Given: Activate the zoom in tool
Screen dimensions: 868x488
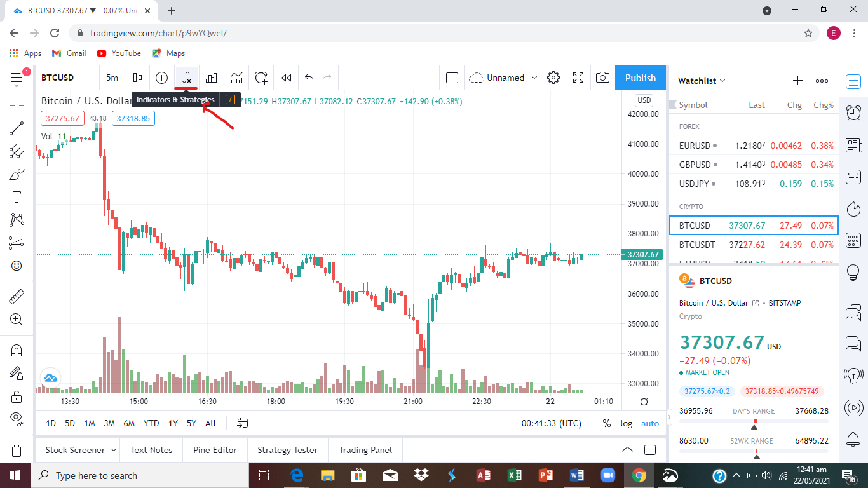Looking at the screenshot, I should tap(17, 319).
